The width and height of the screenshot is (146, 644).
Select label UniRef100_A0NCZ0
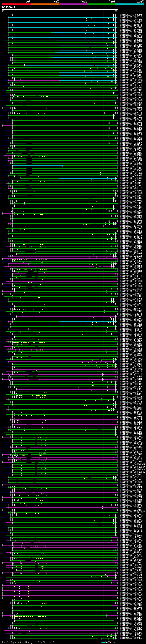pos(131,535)
